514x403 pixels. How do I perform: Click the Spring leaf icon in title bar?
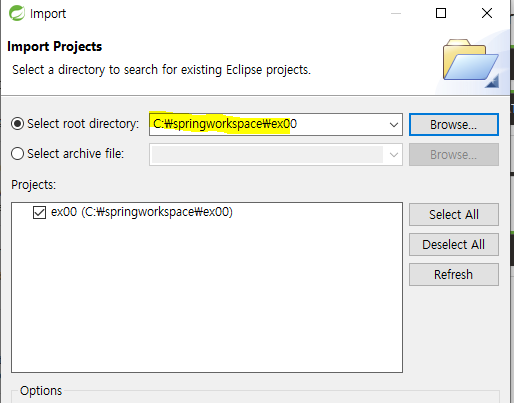17,13
